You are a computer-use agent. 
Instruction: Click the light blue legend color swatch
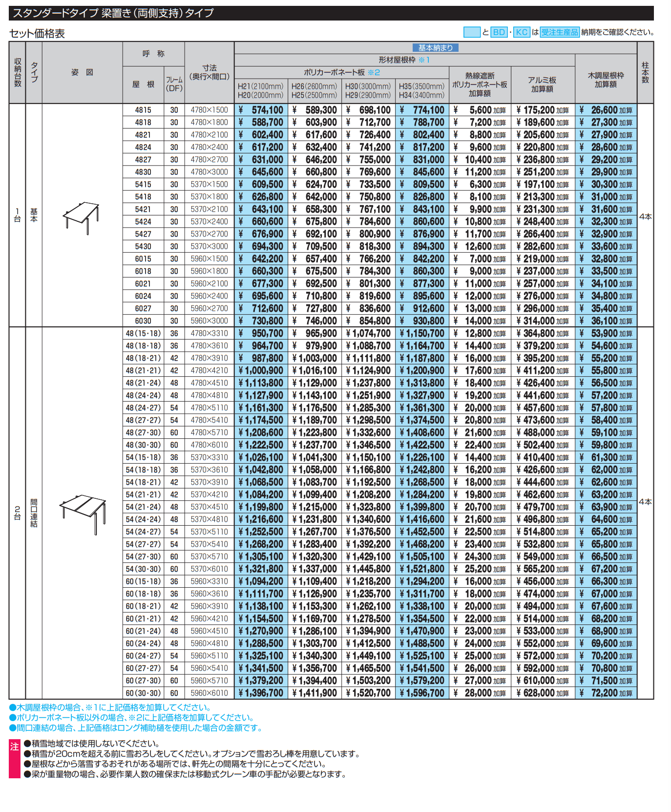(471, 32)
